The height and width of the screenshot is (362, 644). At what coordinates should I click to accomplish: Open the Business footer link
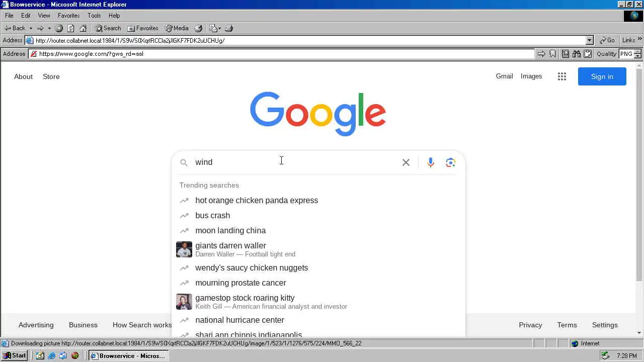pyautogui.click(x=83, y=325)
